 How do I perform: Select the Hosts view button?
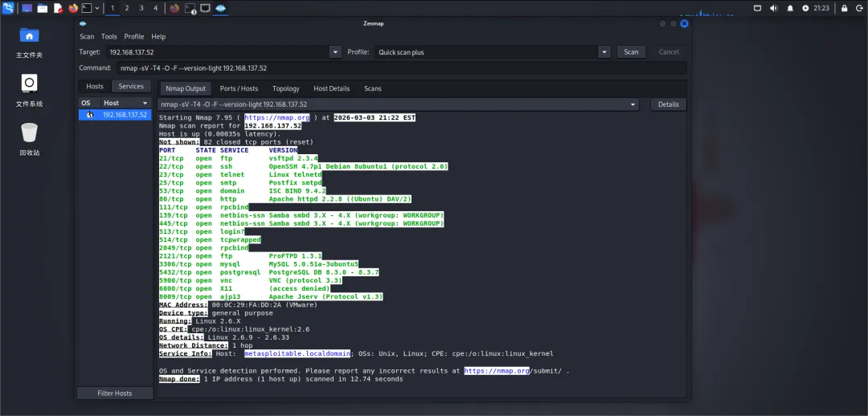(x=95, y=86)
